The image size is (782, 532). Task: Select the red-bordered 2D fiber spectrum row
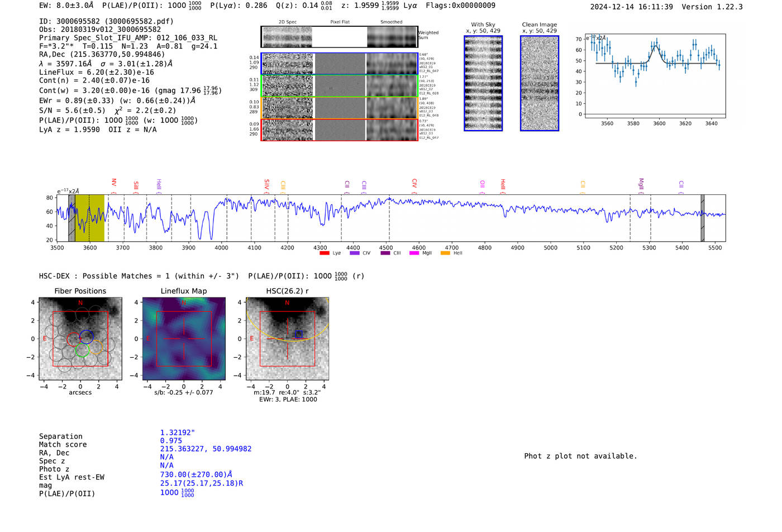(x=340, y=130)
